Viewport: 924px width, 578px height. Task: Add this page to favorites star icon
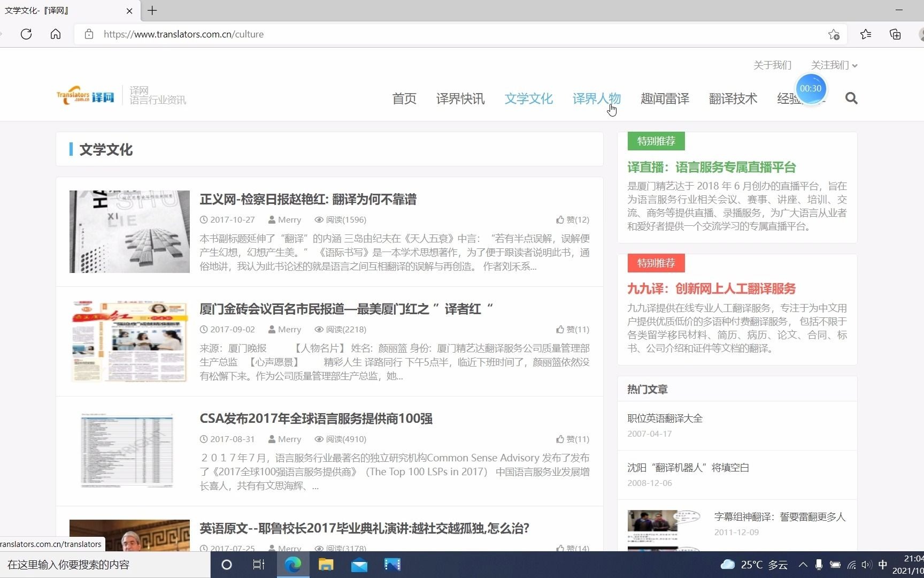[x=834, y=34]
